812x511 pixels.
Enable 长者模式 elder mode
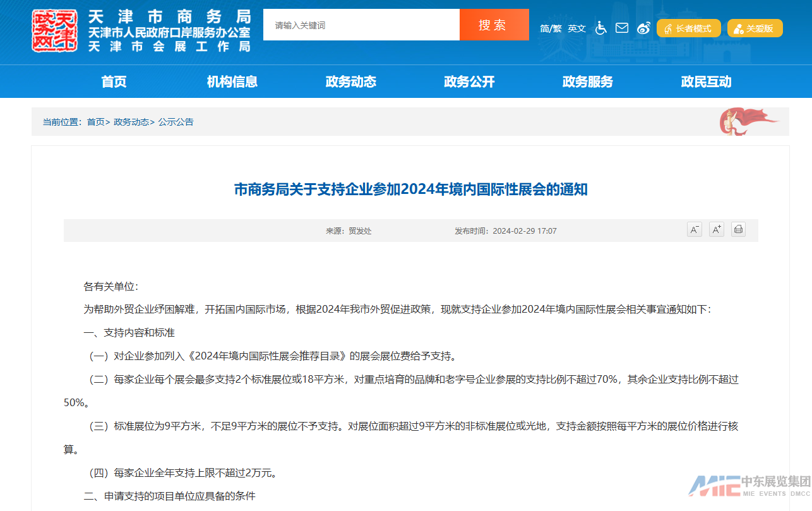688,28
